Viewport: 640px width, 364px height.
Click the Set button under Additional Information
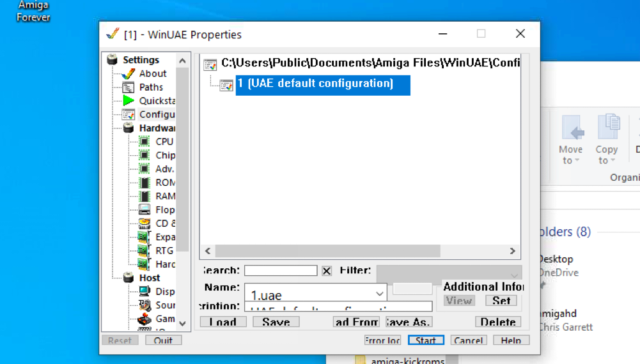pyautogui.click(x=501, y=300)
